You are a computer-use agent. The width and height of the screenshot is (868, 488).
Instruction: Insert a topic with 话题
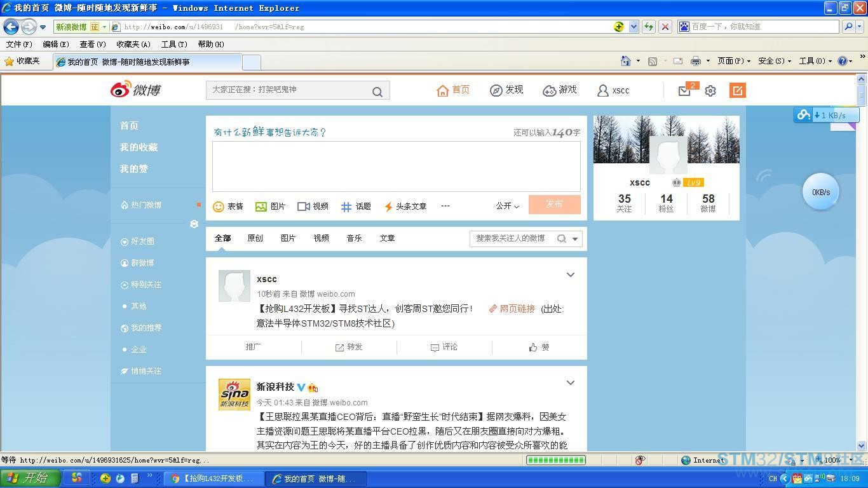[356, 207]
